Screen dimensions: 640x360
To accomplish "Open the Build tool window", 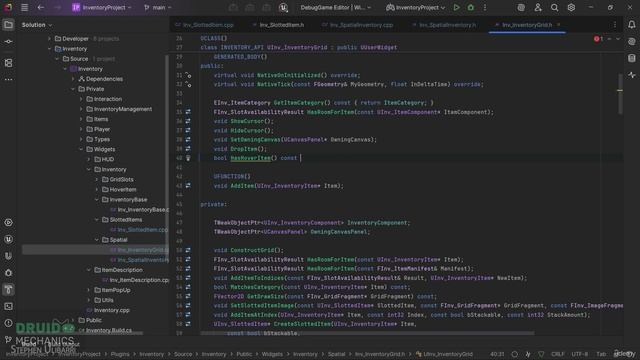I will pos(8,289).
